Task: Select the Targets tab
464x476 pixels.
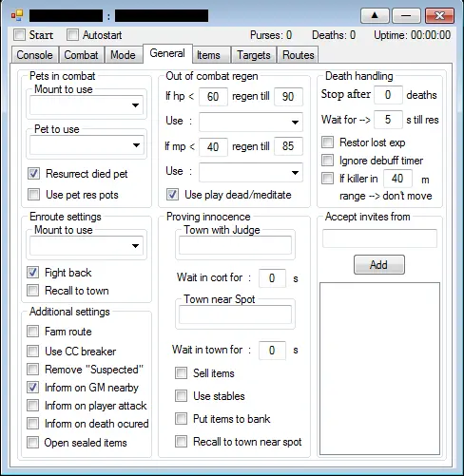Action: pyautogui.click(x=254, y=55)
